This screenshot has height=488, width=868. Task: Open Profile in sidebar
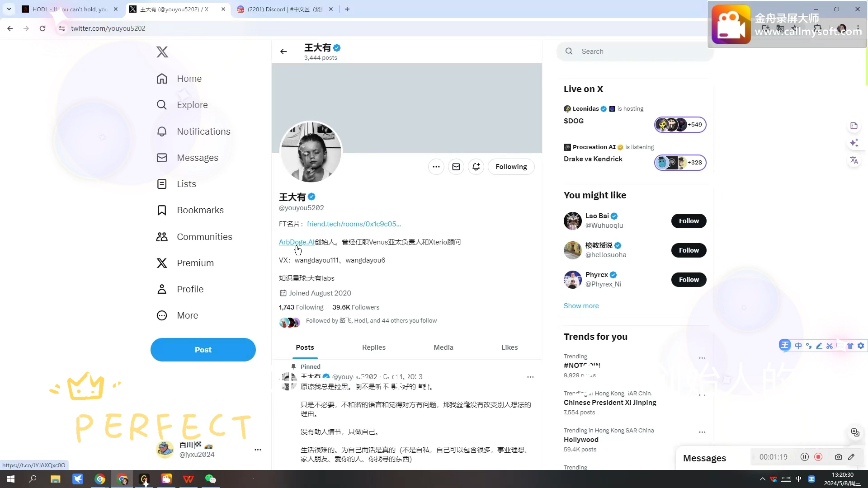coord(180,289)
